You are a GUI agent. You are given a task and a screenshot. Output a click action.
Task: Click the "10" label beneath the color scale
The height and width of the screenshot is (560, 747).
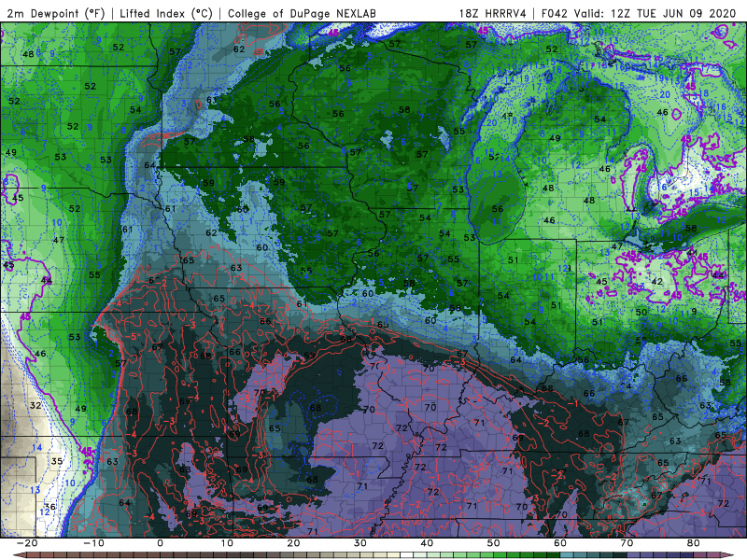(227, 543)
